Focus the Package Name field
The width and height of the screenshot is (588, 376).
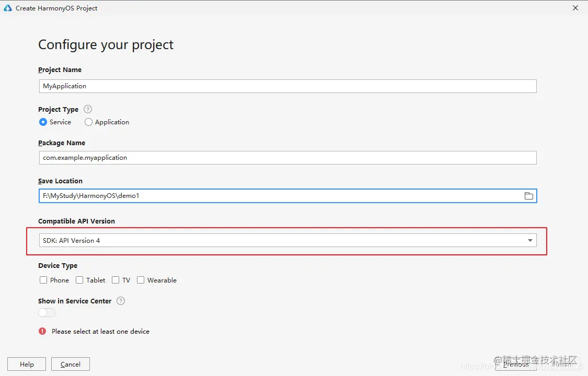click(287, 158)
